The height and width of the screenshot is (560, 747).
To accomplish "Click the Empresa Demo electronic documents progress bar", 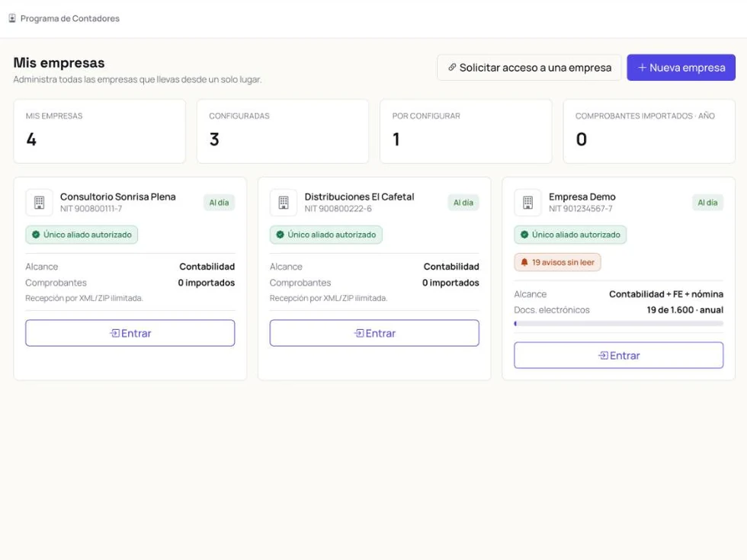I will coord(619,324).
